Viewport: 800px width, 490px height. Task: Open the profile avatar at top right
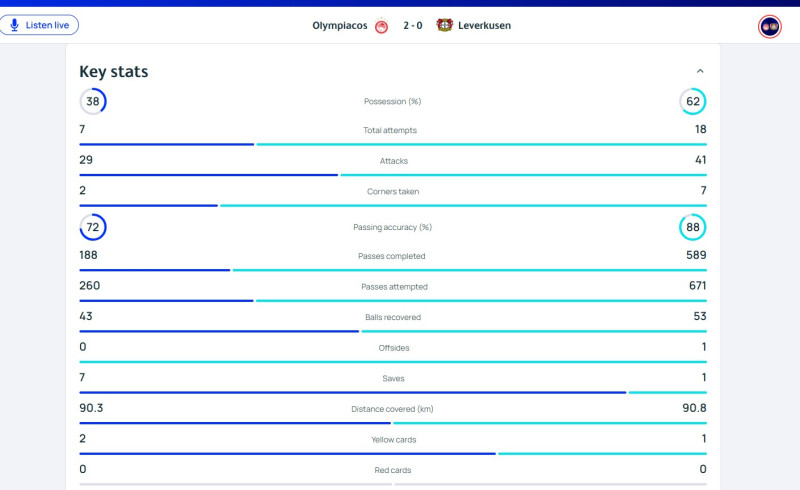tap(769, 27)
